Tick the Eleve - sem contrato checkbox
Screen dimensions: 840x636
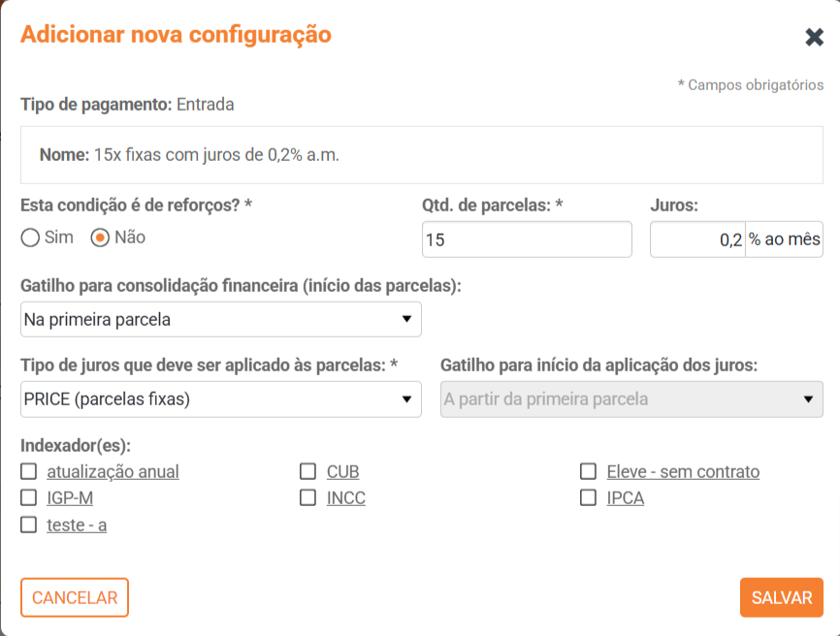pos(588,472)
